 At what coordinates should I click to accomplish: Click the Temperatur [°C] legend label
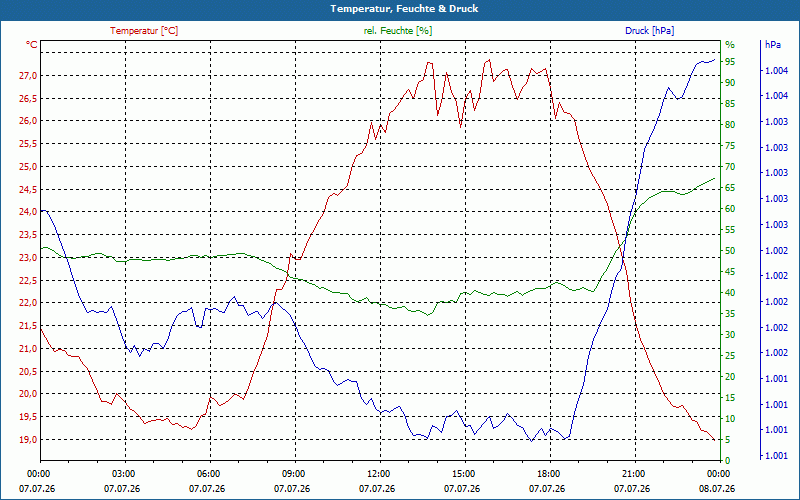[144, 31]
